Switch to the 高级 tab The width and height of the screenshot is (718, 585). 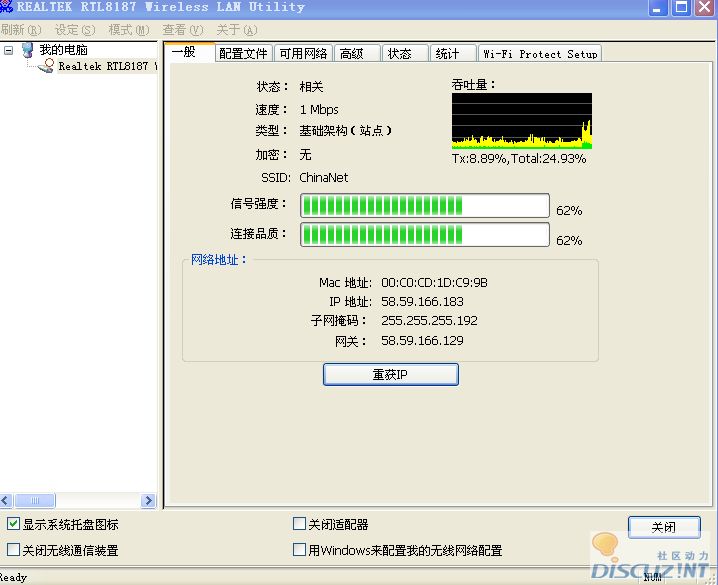point(357,54)
